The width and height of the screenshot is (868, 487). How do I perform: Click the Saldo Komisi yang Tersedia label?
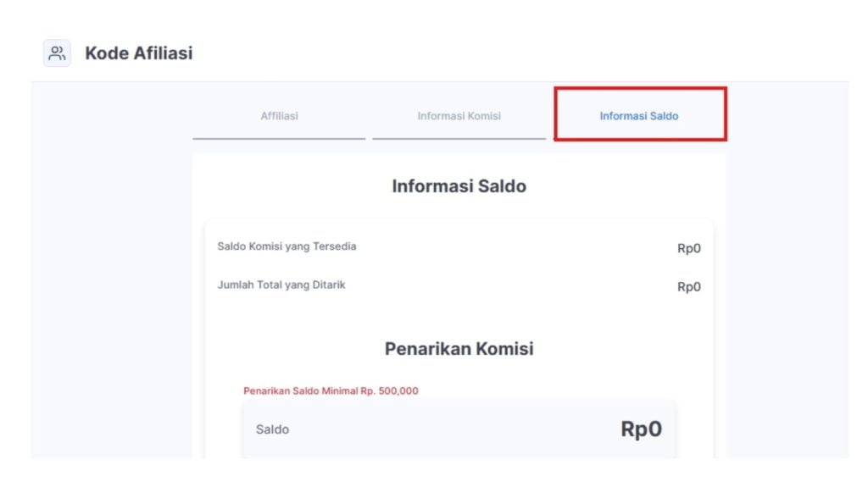click(287, 246)
